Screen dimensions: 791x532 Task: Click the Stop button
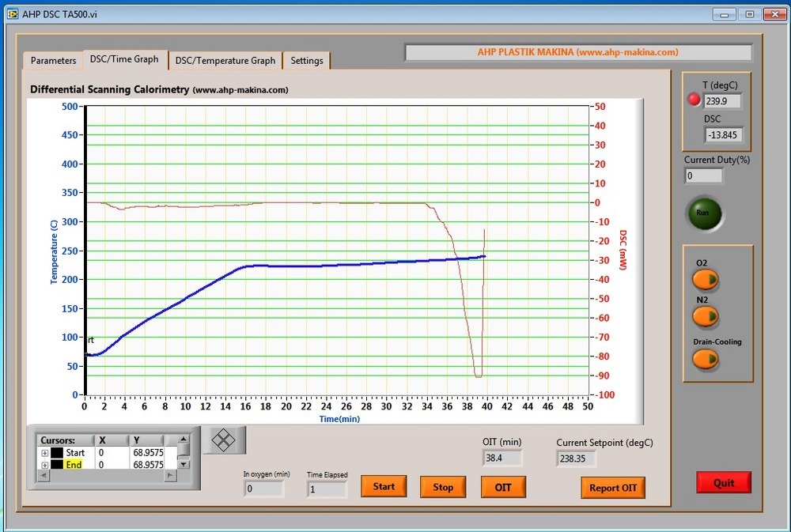tap(443, 487)
